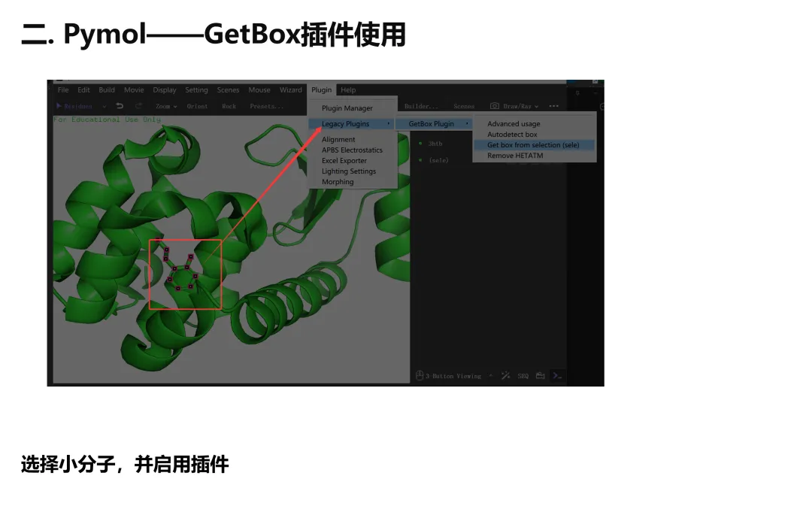The width and height of the screenshot is (812, 506).
Task: Click the redo arrow icon
Action: [138, 106]
